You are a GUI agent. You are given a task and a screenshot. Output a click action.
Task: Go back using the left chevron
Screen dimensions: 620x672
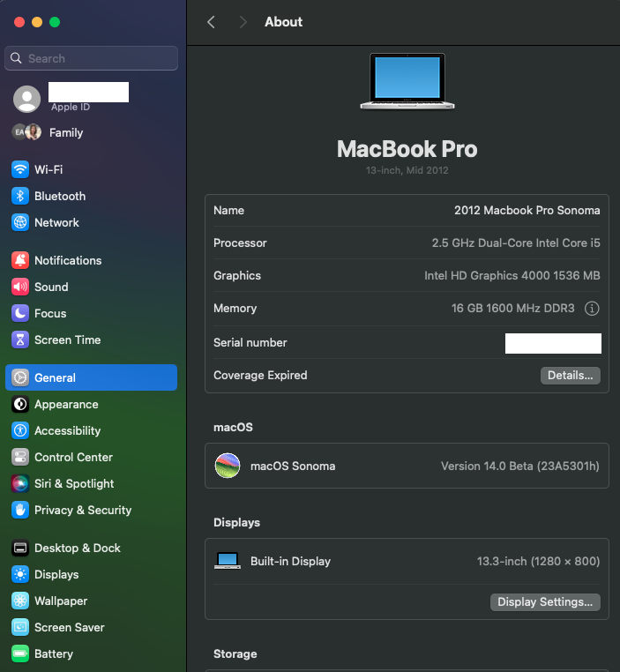(x=211, y=22)
